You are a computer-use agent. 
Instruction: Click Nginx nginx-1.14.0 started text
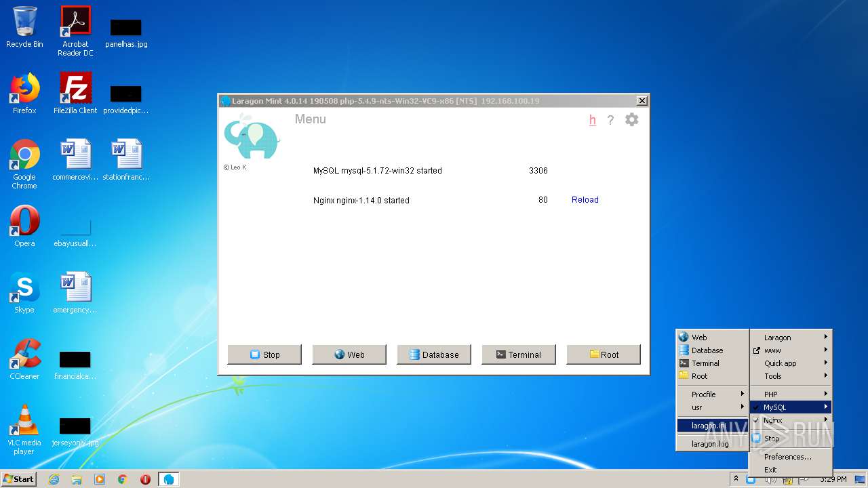[361, 201]
